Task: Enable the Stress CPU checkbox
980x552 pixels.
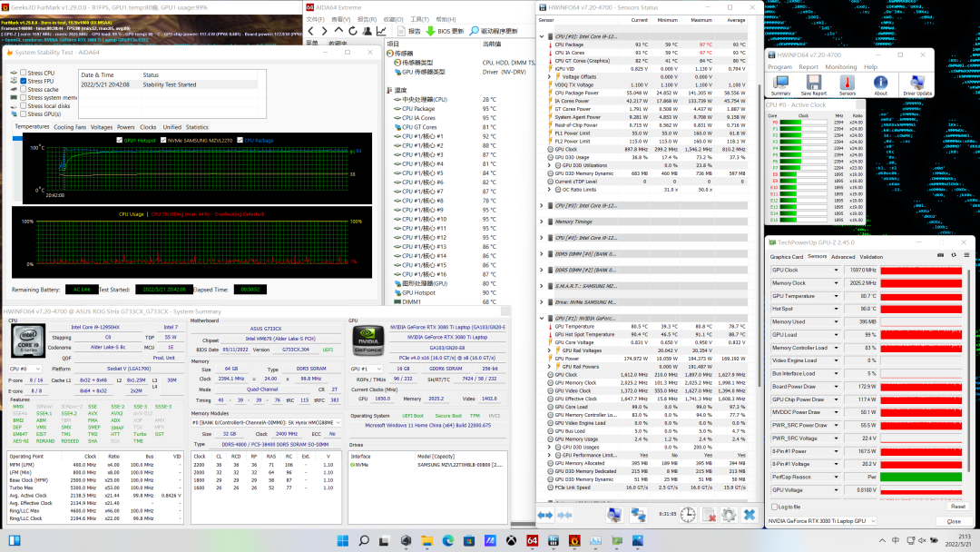Action: click(x=24, y=73)
